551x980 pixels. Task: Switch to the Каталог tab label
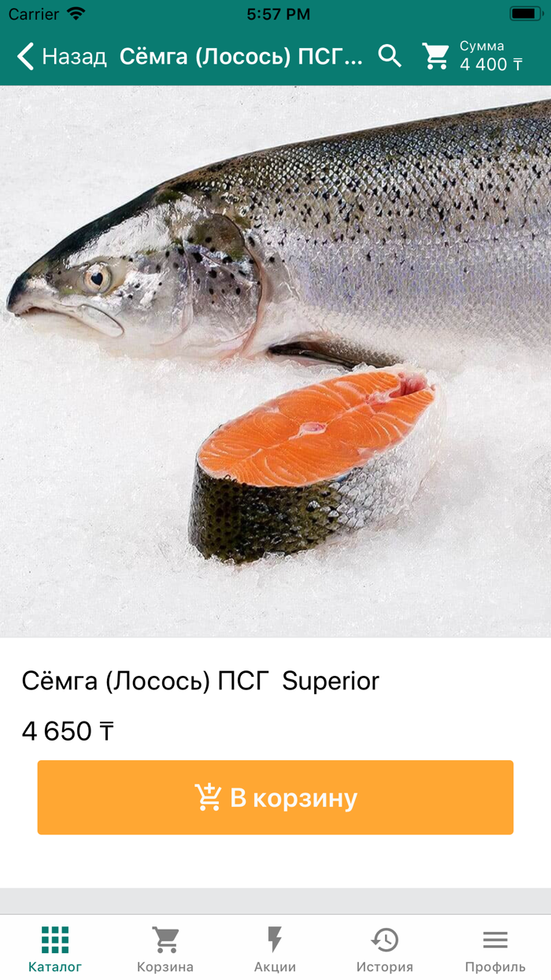tap(55, 967)
